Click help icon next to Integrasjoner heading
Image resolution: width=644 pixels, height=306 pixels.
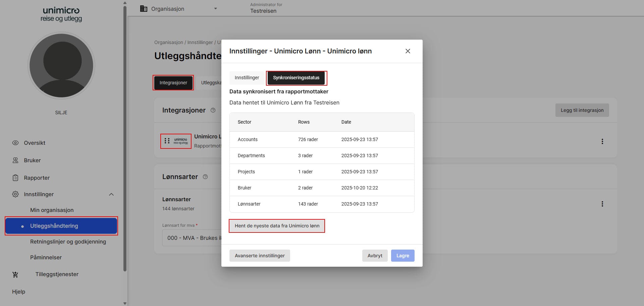click(213, 110)
